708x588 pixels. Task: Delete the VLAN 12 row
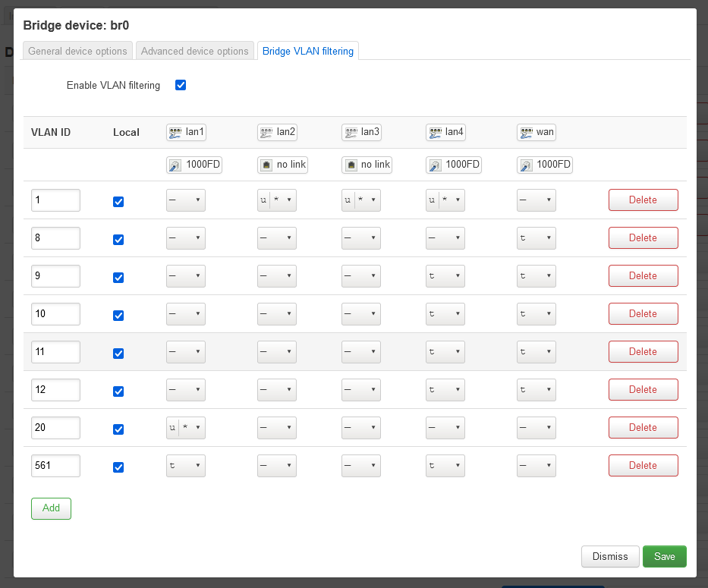pos(643,389)
